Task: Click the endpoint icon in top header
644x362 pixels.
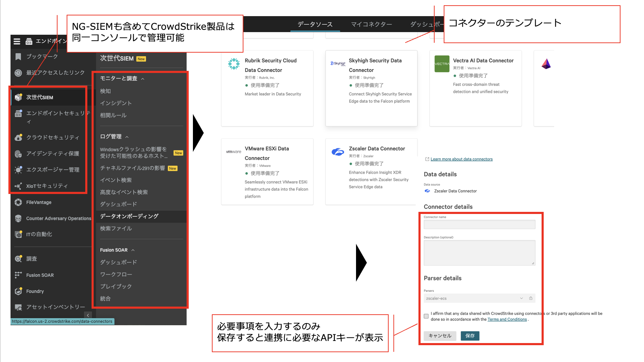Action: click(29, 41)
